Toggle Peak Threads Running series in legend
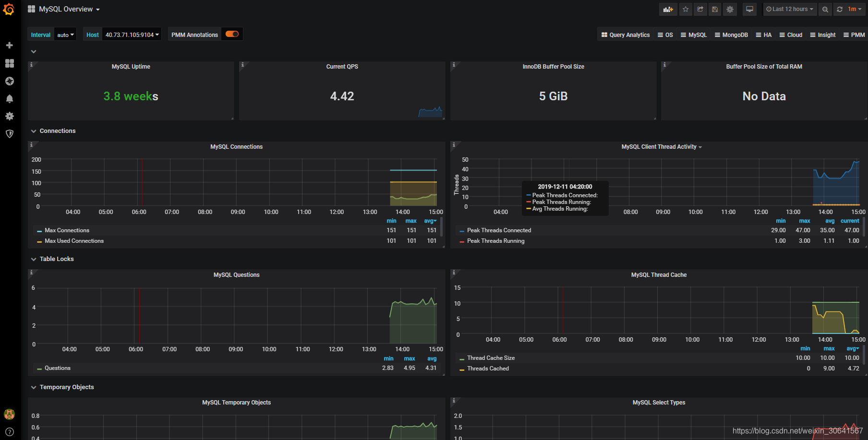Image resolution: width=868 pixels, height=440 pixels. [495, 241]
